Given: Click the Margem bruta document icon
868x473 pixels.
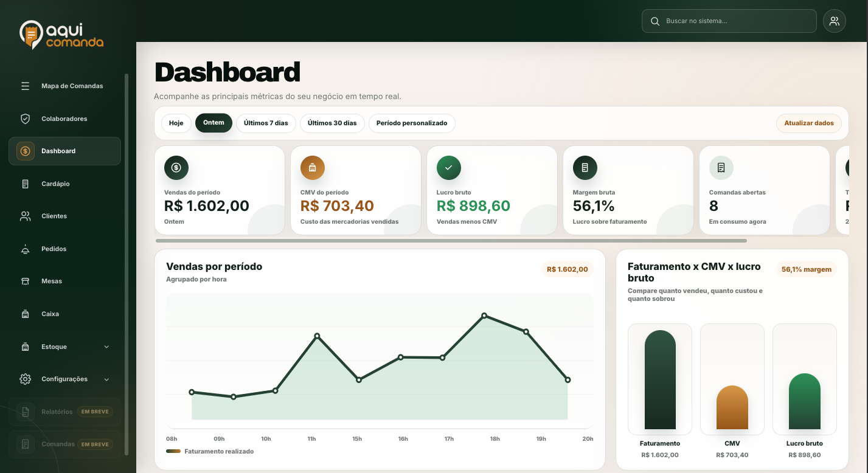Looking at the screenshot, I should coord(585,168).
